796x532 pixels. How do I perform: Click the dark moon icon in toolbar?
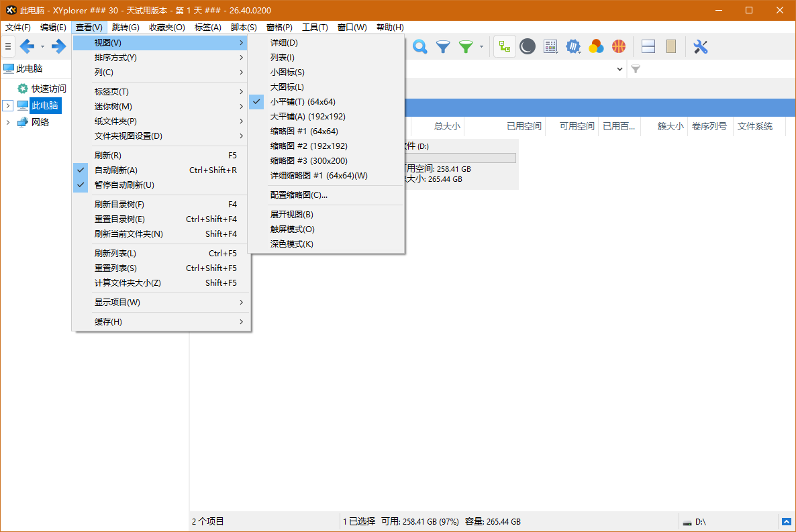coord(528,47)
